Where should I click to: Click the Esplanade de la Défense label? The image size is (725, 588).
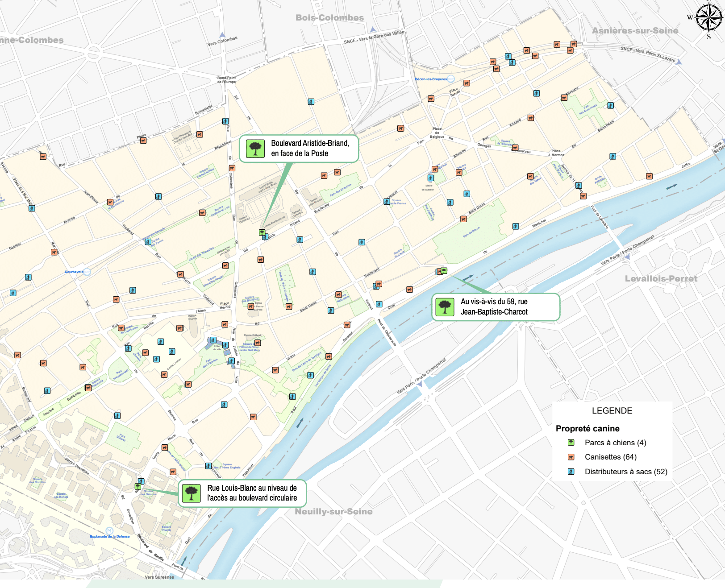tap(110, 537)
